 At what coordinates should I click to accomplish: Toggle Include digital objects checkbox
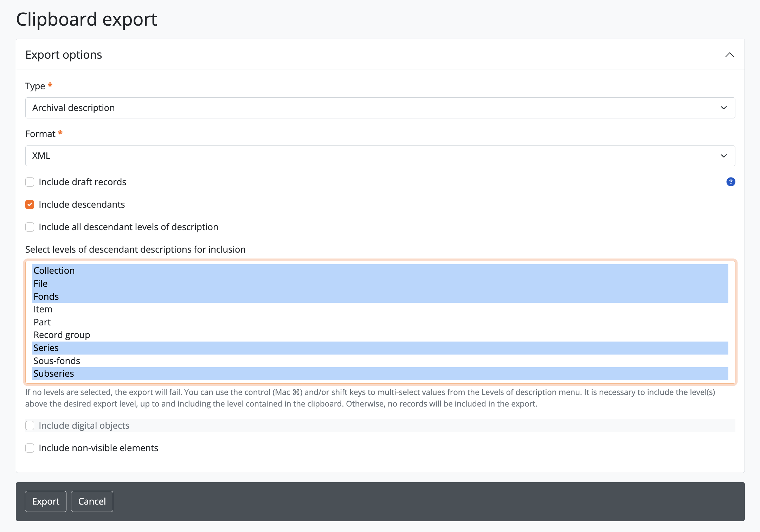tap(30, 426)
